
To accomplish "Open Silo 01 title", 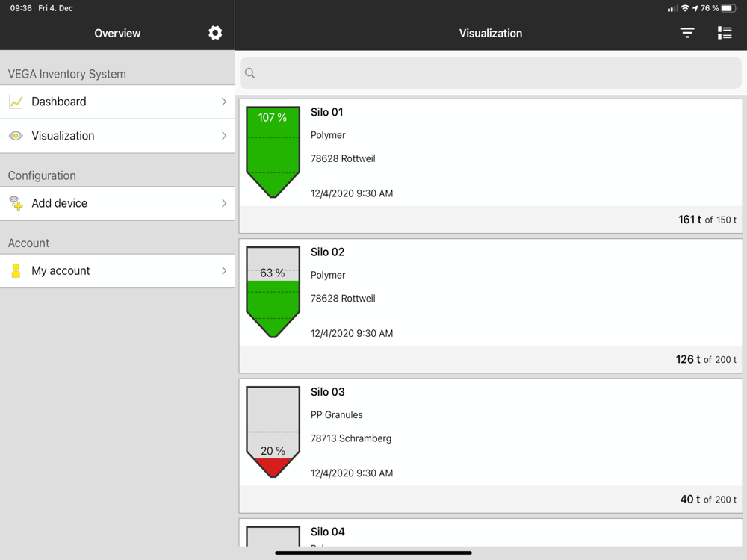I will tap(327, 113).
